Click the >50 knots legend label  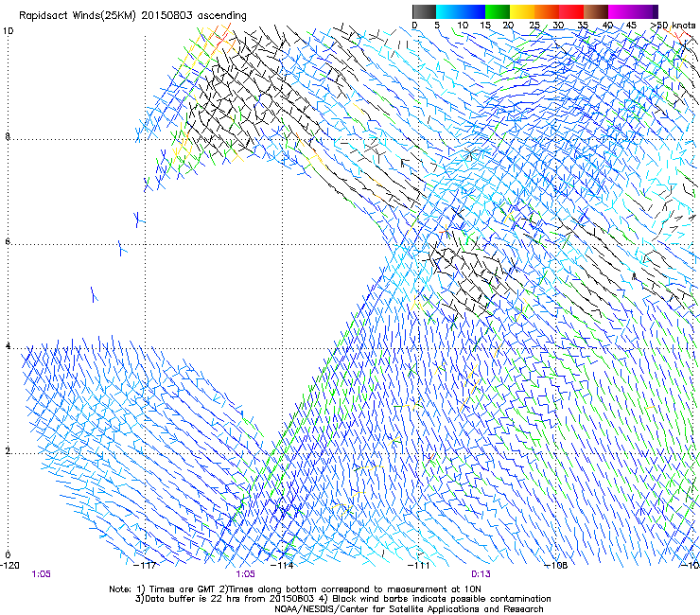(674, 26)
